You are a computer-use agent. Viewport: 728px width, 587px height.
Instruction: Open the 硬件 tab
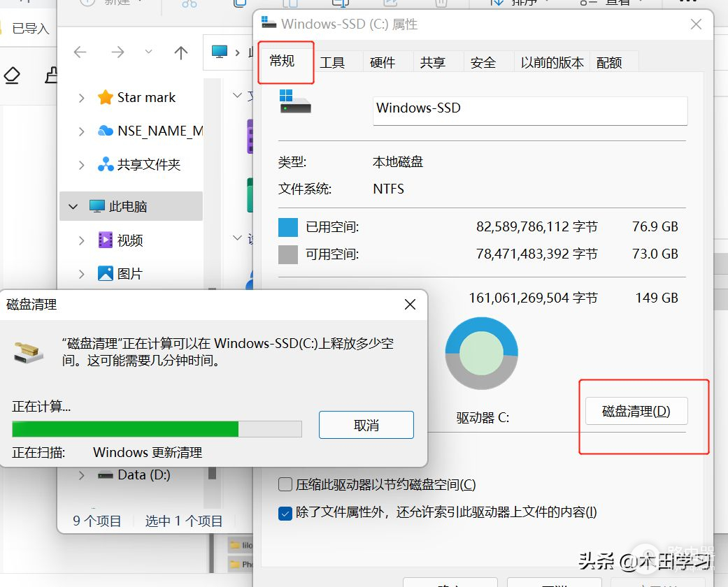[x=383, y=62]
